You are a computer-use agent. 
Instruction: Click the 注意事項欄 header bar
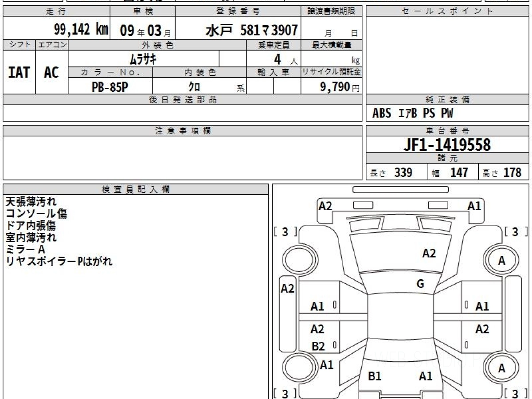pos(182,131)
